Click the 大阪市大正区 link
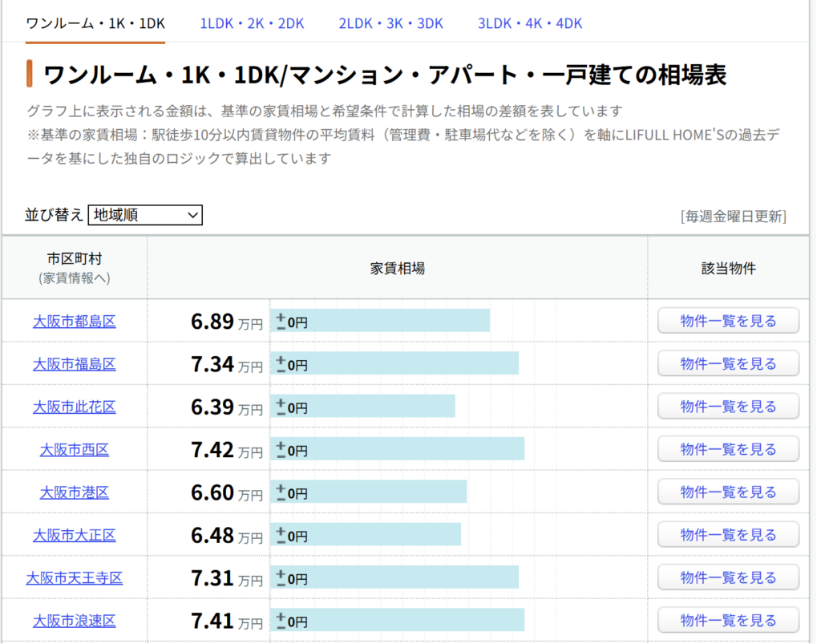The image size is (821, 644). [75, 535]
